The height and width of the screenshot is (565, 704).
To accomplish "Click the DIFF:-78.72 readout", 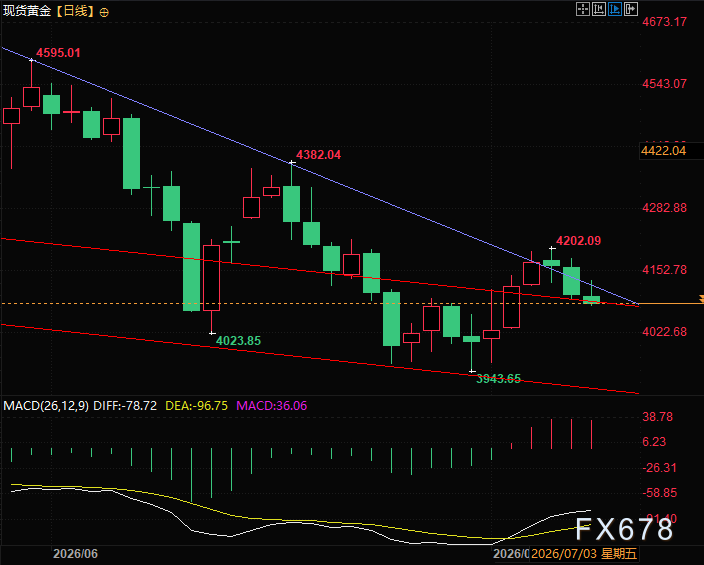I will click(125, 406).
